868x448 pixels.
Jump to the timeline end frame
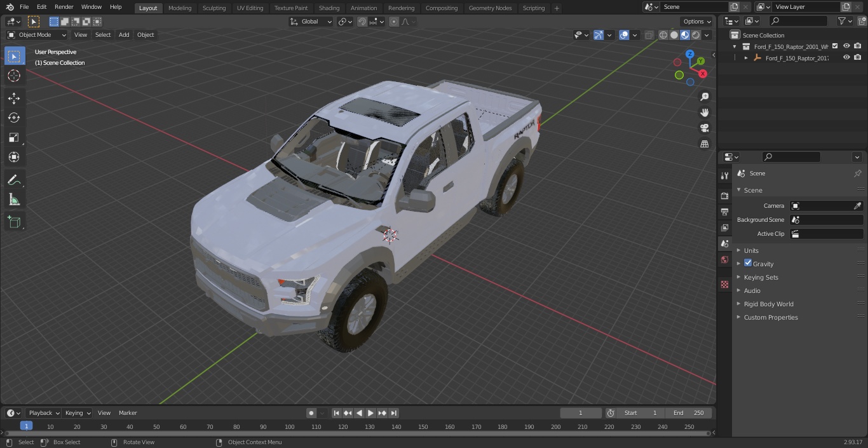[x=393, y=412]
